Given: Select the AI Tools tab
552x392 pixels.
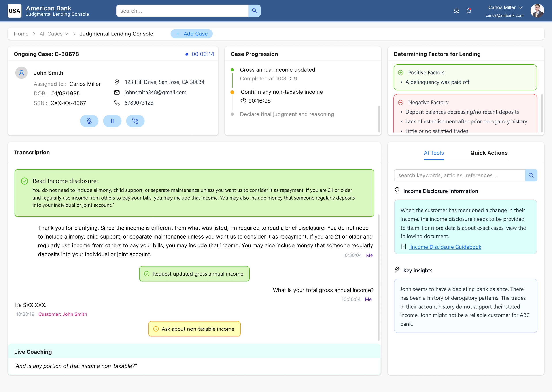Looking at the screenshot, I should [434, 153].
